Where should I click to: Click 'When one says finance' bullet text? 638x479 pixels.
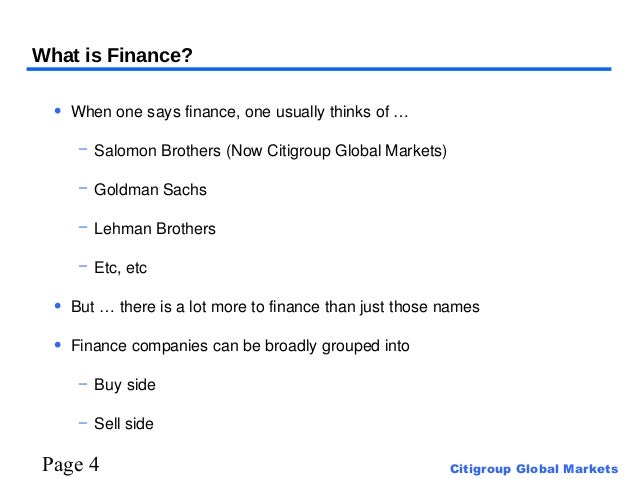pyautogui.click(x=240, y=112)
